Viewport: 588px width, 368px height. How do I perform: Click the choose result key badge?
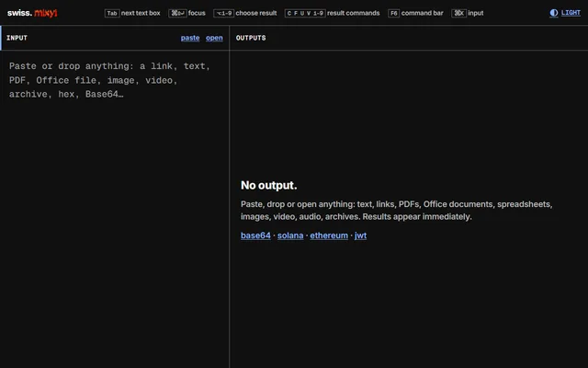click(x=224, y=13)
